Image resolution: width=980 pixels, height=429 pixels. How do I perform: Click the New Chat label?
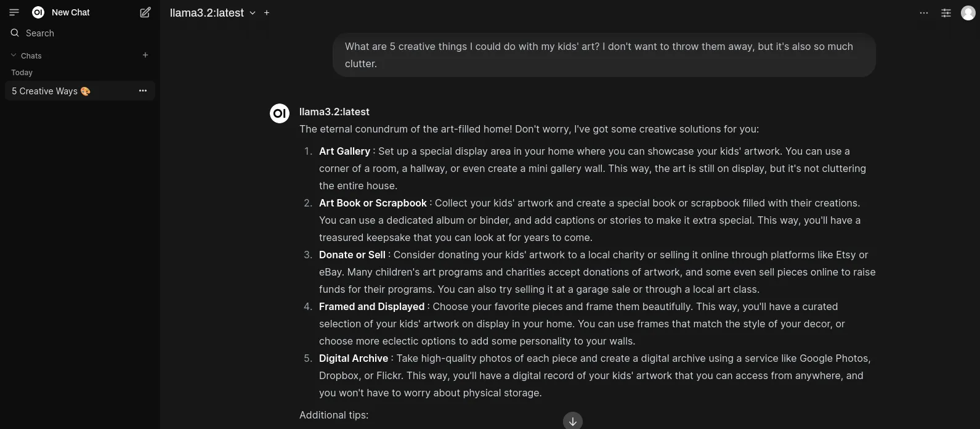tap(70, 12)
